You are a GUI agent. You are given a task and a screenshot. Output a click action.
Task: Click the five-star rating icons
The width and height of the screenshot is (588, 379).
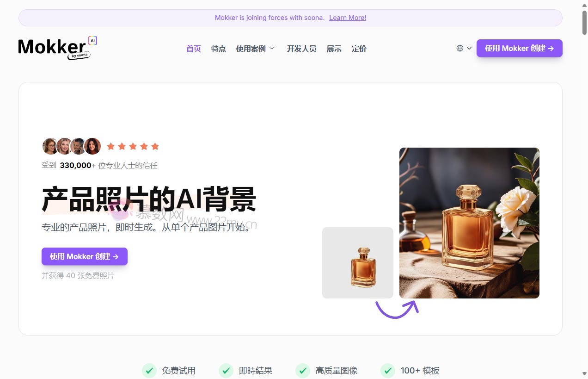[x=133, y=146]
